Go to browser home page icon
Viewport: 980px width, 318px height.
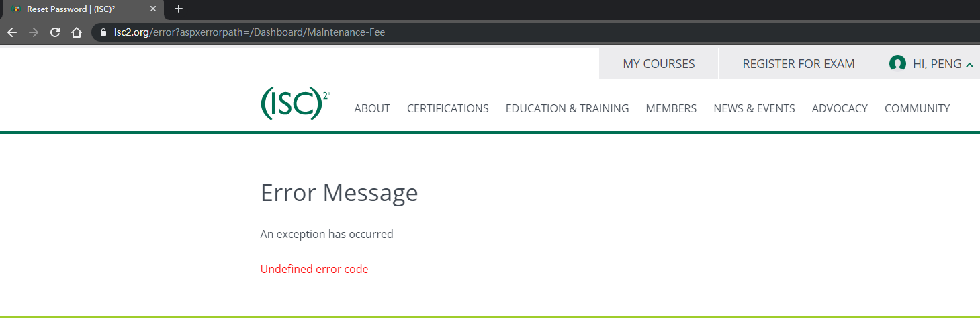pyautogui.click(x=77, y=32)
